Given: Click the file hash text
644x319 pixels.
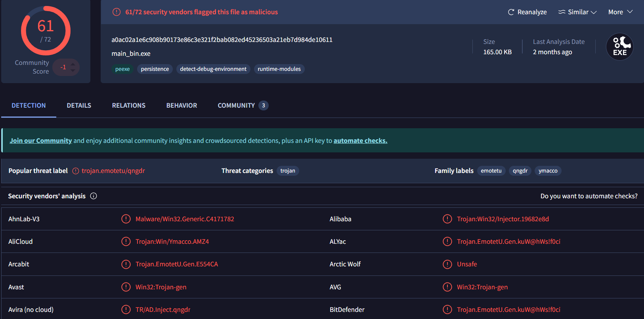Looking at the screenshot, I should (x=222, y=40).
